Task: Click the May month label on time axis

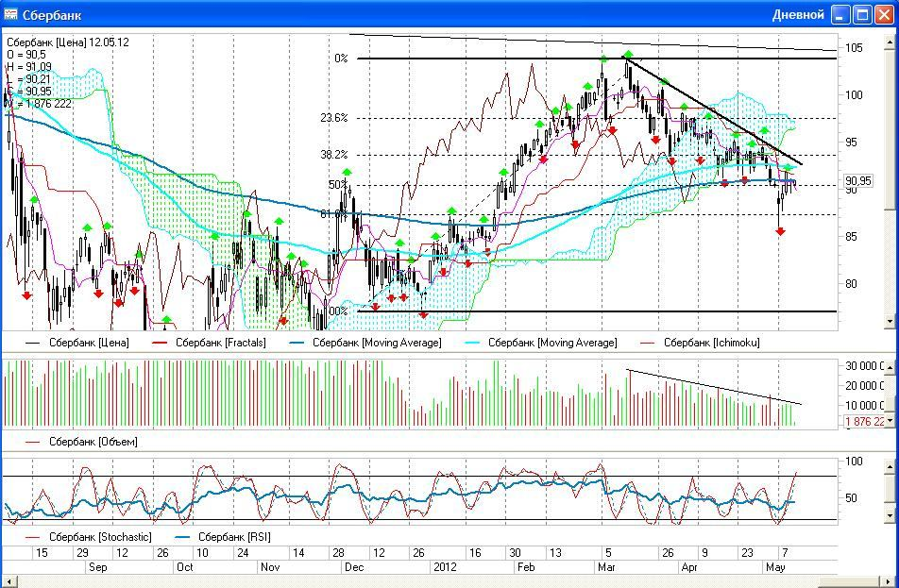Action: [775, 567]
